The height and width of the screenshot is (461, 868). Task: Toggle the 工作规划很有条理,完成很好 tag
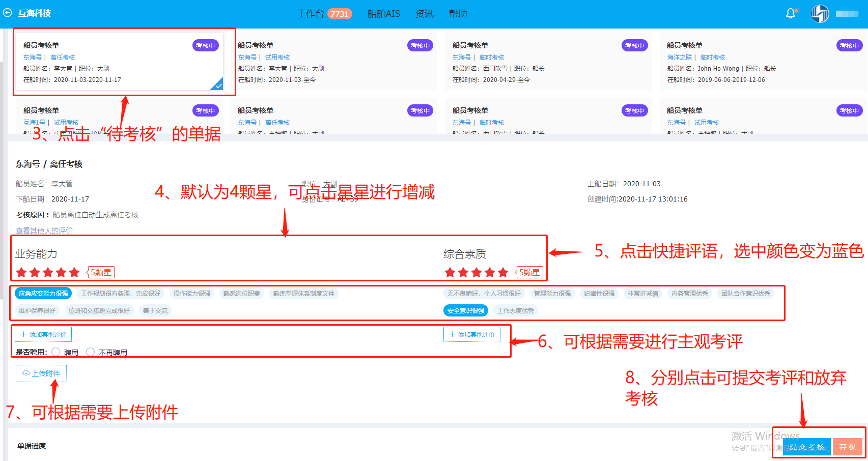pos(121,294)
